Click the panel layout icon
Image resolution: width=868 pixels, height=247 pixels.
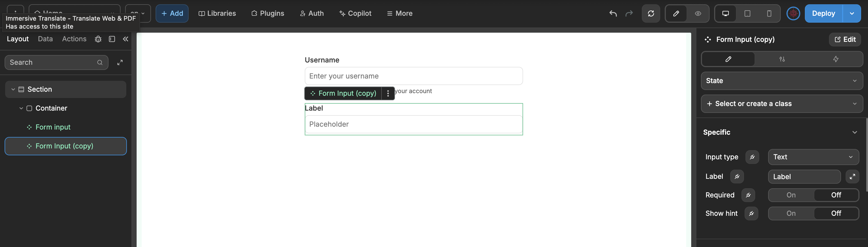(112, 39)
